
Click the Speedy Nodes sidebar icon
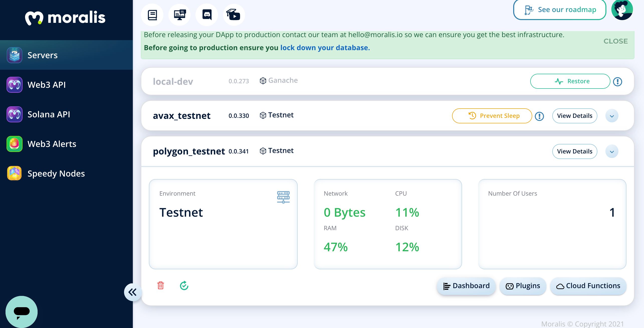coord(15,174)
